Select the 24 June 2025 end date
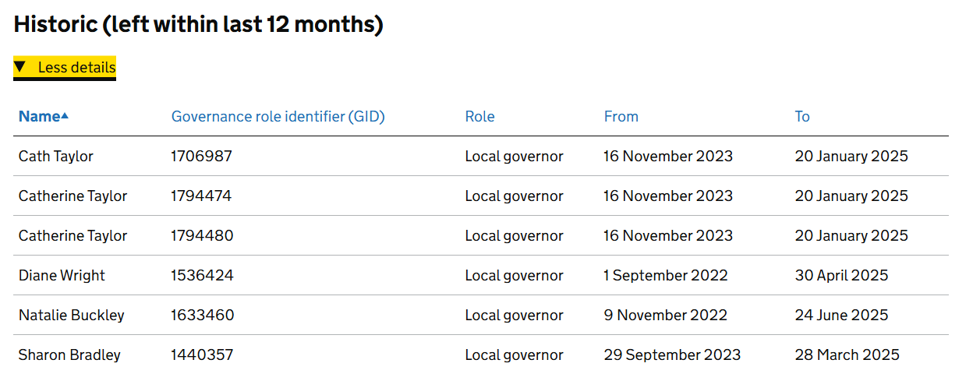980x388 pixels. tap(841, 315)
